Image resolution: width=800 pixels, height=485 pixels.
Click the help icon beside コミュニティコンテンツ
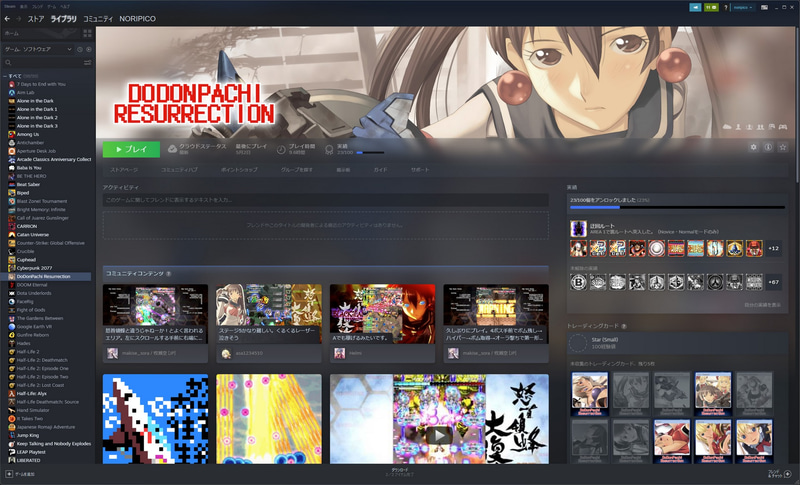168,274
